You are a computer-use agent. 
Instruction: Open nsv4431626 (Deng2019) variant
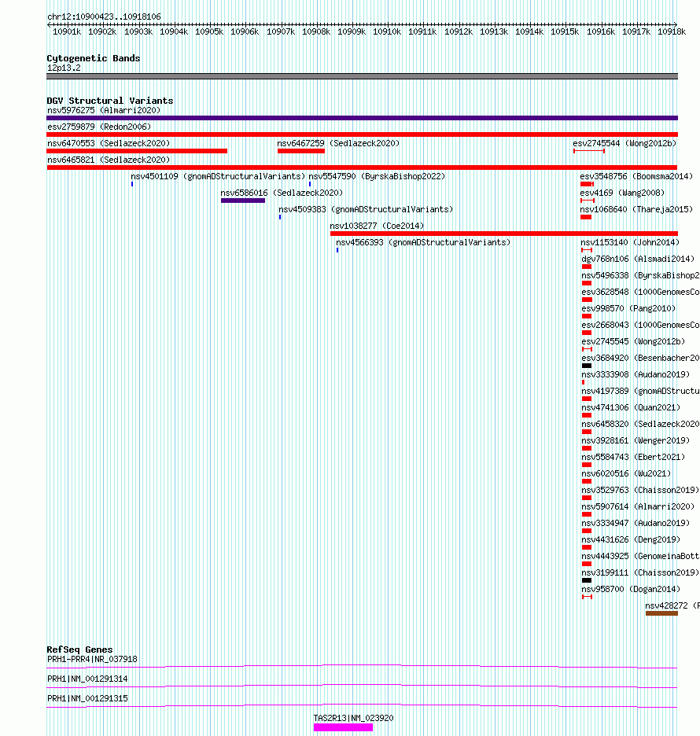point(631,539)
